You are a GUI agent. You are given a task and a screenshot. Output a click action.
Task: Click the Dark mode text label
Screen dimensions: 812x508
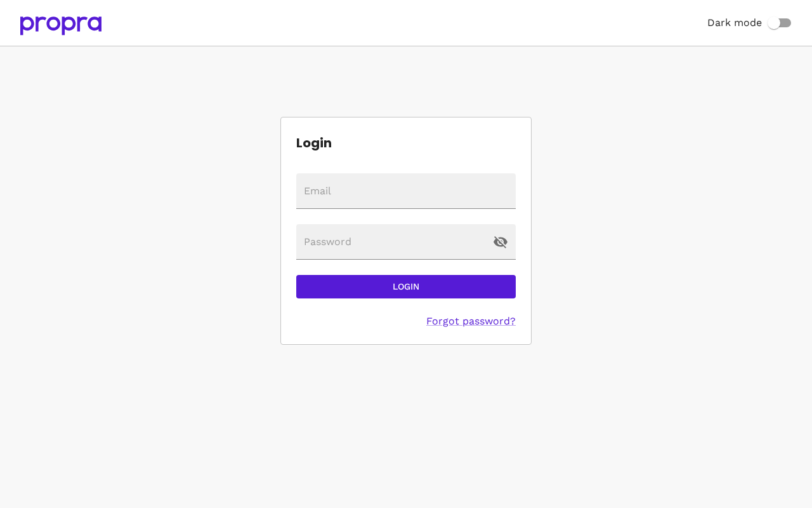[x=735, y=23]
